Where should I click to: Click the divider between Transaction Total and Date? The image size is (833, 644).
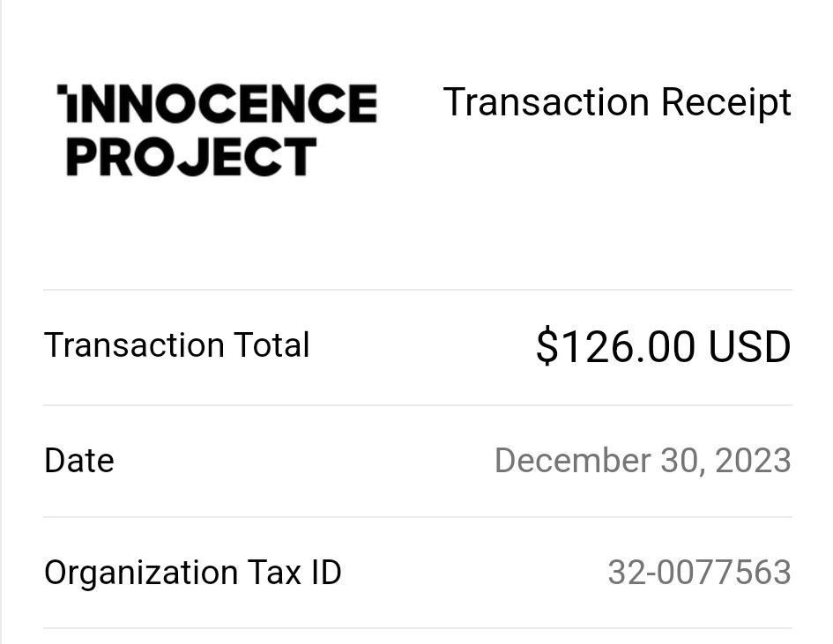[x=418, y=405]
